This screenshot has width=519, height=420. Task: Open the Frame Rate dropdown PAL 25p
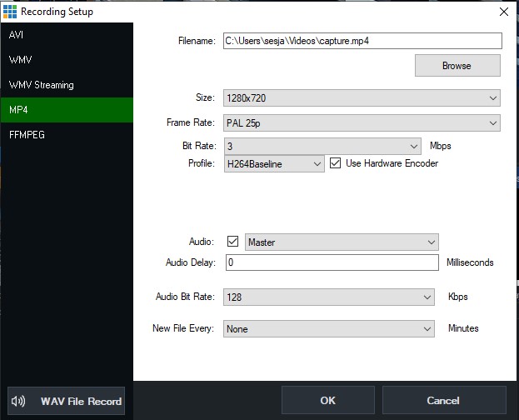pos(362,122)
